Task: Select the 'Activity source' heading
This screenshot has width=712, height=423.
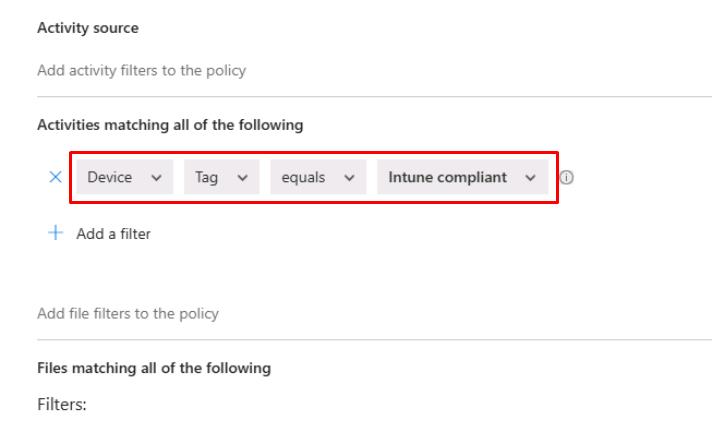Action: (88, 28)
